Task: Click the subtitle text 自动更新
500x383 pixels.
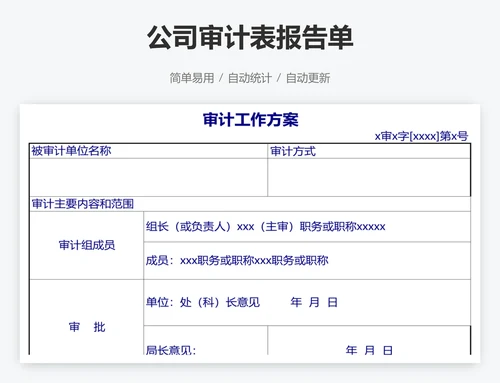Action: (x=308, y=78)
